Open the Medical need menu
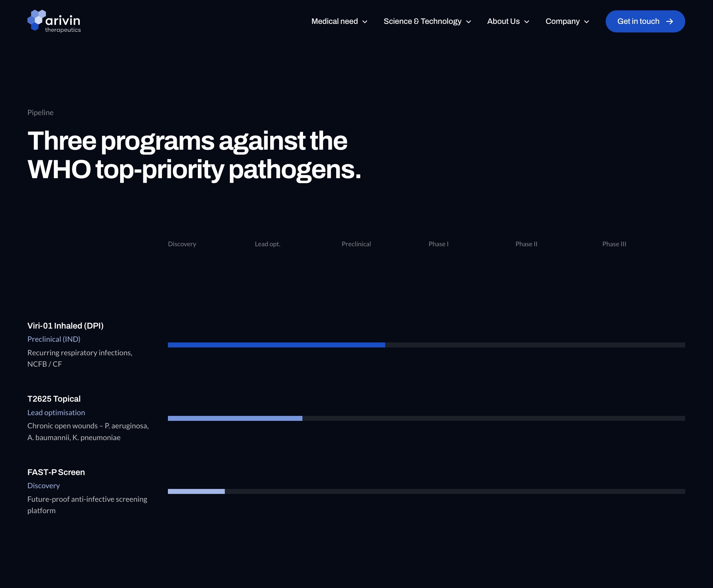 coord(339,21)
